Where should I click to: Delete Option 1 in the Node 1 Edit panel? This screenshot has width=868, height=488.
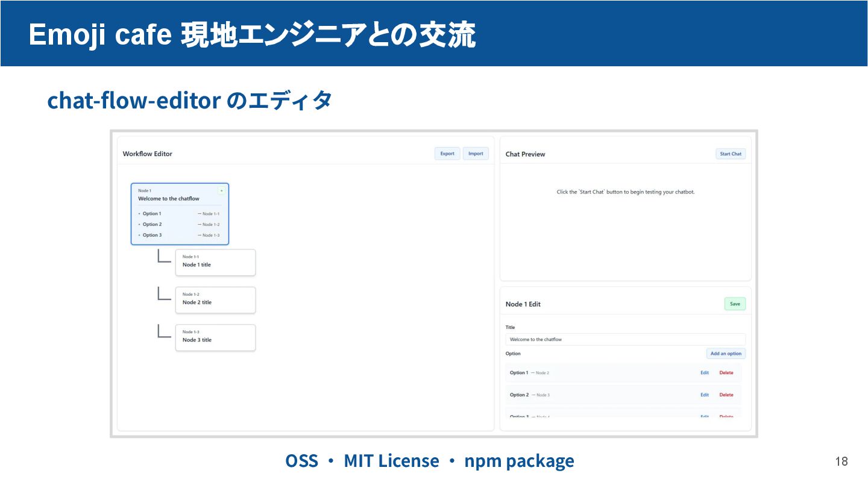(x=726, y=373)
